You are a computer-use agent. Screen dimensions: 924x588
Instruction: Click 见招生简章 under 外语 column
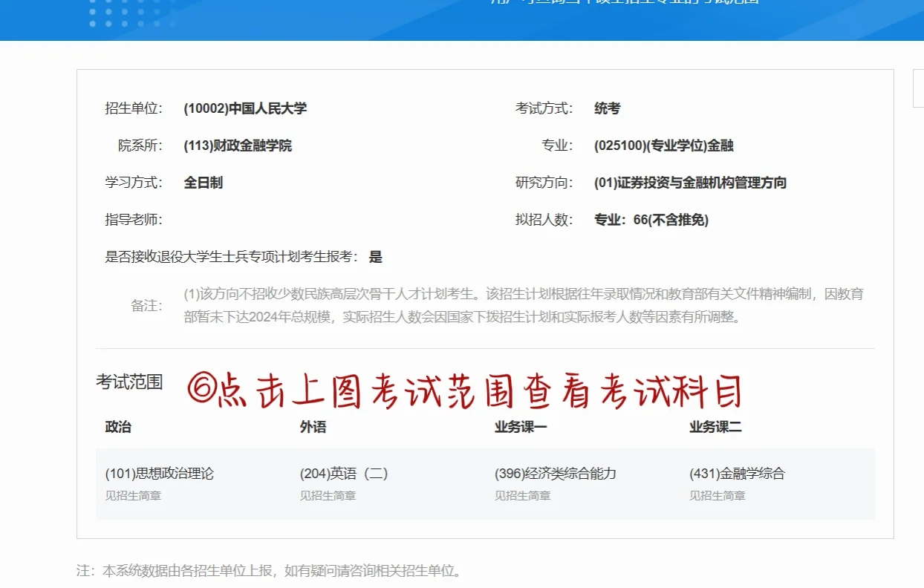tap(326, 495)
